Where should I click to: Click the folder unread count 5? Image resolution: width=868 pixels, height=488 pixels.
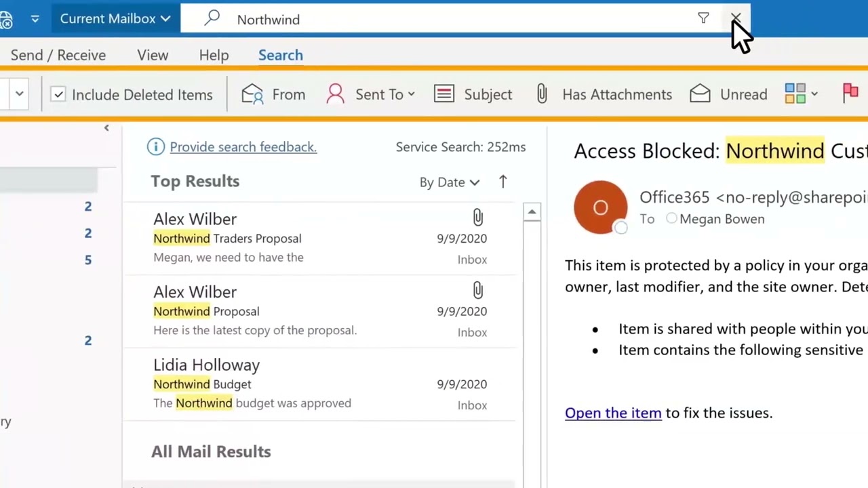pyautogui.click(x=87, y=260)
